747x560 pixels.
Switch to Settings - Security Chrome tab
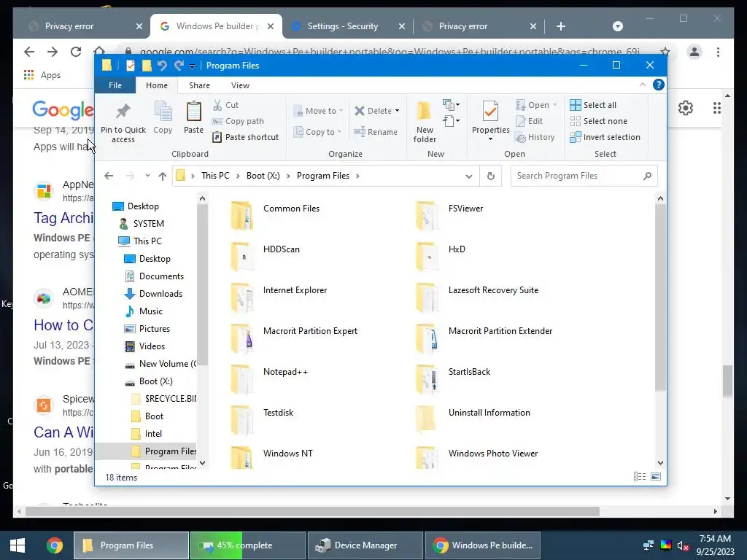pos(342,26)
